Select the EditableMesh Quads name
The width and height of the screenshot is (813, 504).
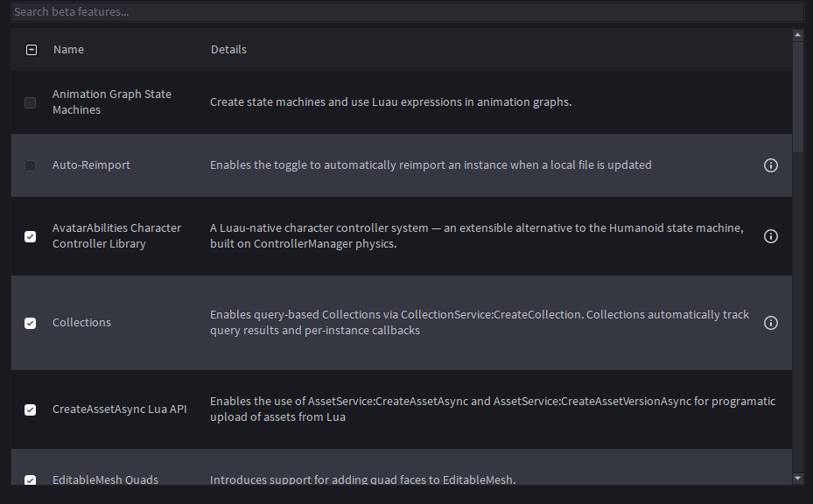point(105,479)
